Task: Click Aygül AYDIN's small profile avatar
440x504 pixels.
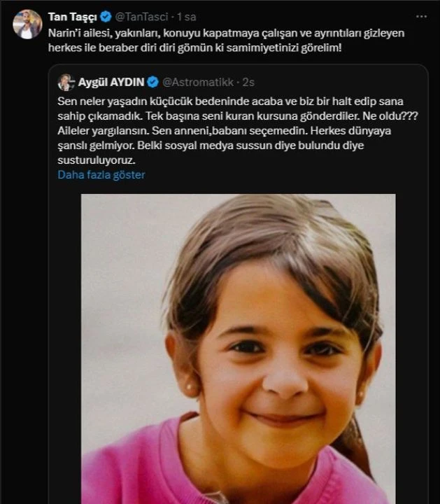Action: (x=66, y=83)
